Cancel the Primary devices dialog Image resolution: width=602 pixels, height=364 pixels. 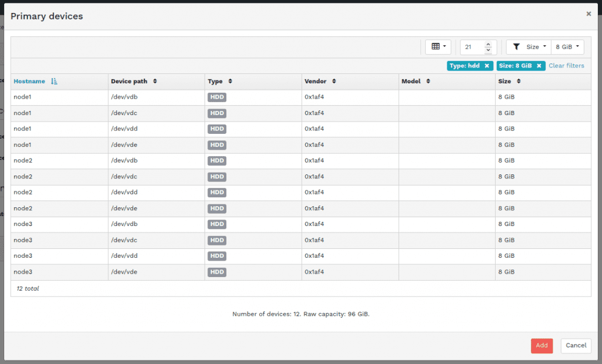coord(576,346)
